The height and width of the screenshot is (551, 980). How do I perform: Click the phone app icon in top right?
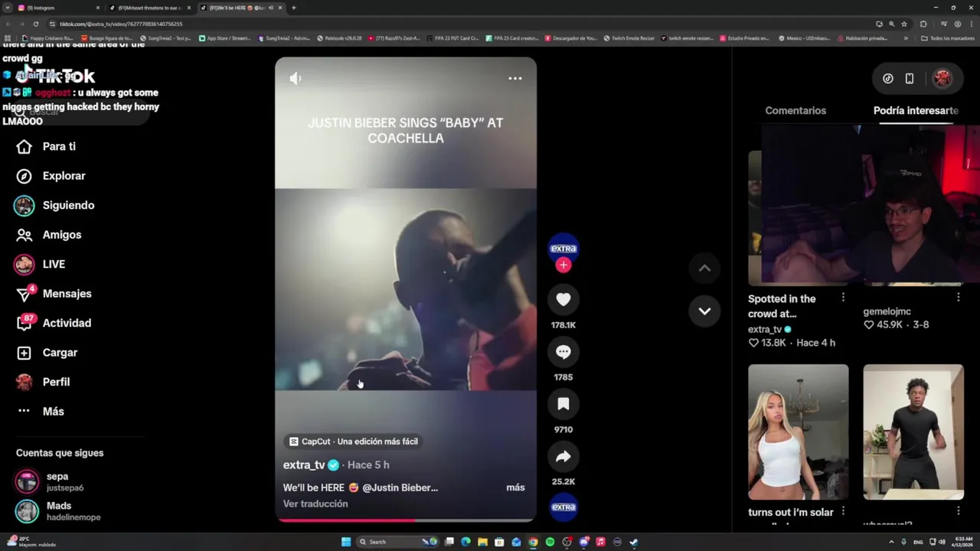tap(910, 78)
